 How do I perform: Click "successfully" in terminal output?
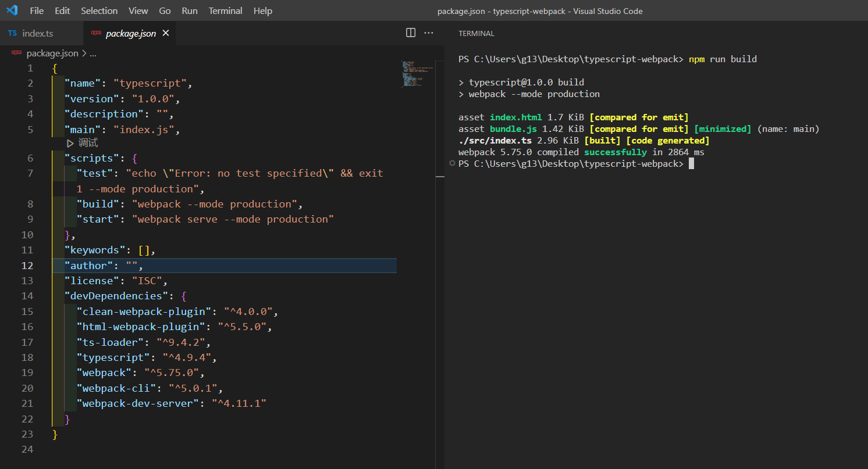point(616,152)
